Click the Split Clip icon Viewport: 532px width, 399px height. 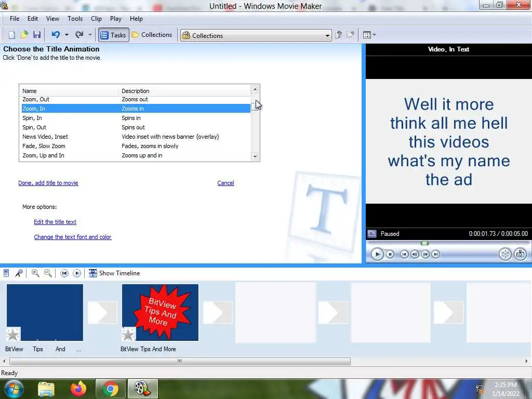point(505,254)
